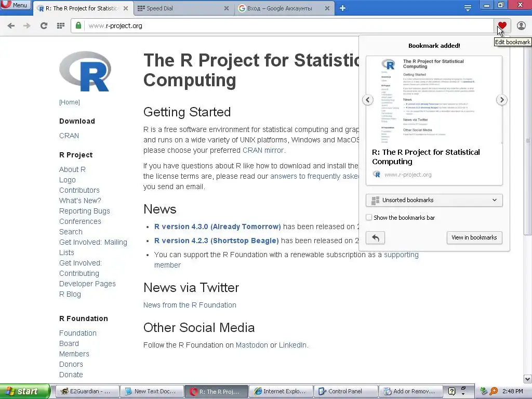Screen dimensions: 532x399
Task: Click the View in bookmarks button
Action: [x=474, y=237]
